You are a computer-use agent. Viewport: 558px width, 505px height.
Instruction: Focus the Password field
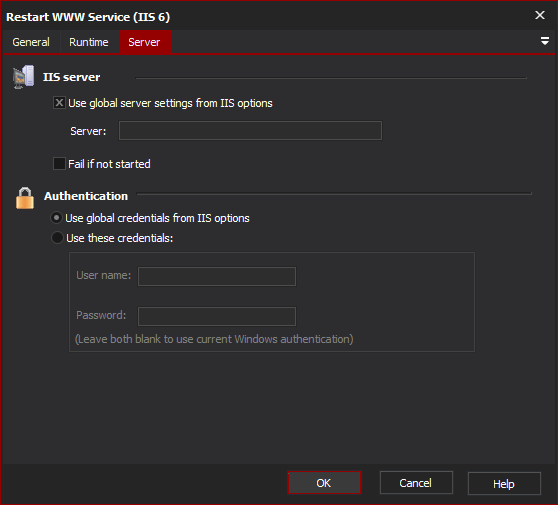[217, 316]
